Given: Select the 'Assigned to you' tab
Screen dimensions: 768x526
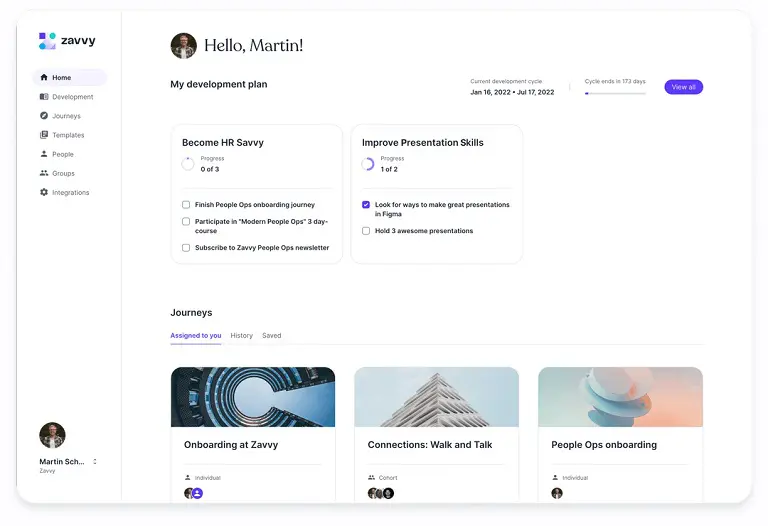Looking at the screenshot, I should [196, 336].
